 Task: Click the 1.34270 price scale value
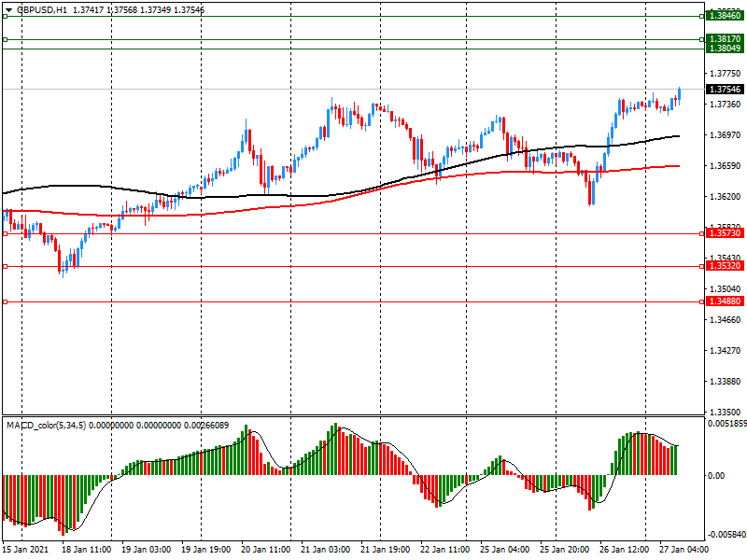(726, 351)
